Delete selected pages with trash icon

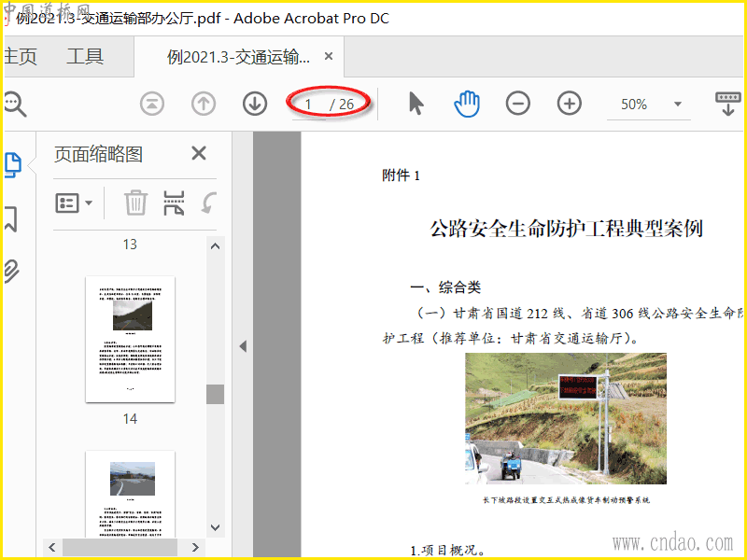(x=135, y=203)
